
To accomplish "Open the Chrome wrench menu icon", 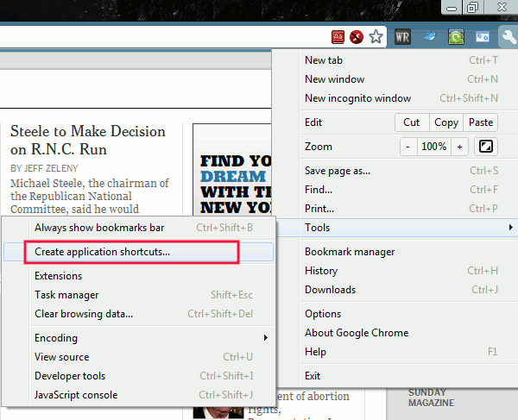I will click(509, 36).
